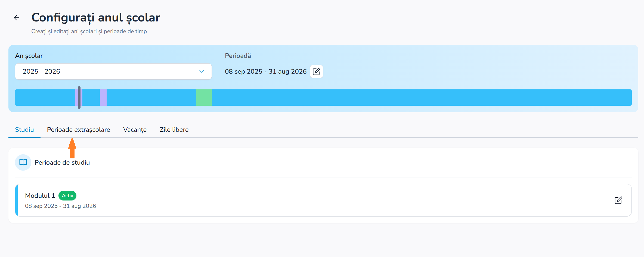Viewport: 644px width, 257px height.
Task: Click the Perioade de studiu heading
Action: tap(62, 162)
